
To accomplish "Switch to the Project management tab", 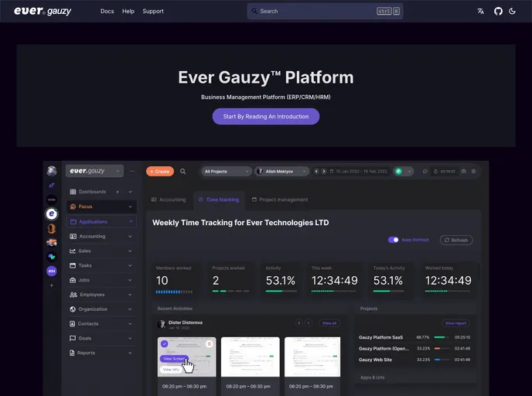I will [x=280, y=200].
